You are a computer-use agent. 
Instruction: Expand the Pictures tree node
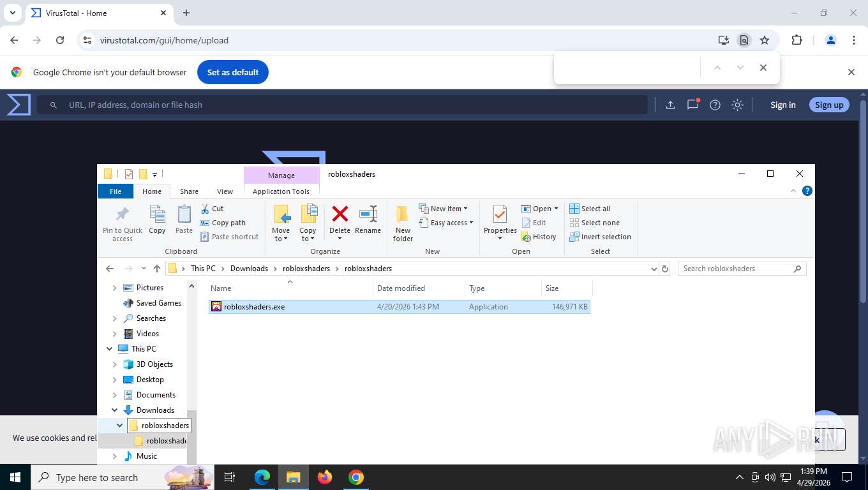(115, 288)
